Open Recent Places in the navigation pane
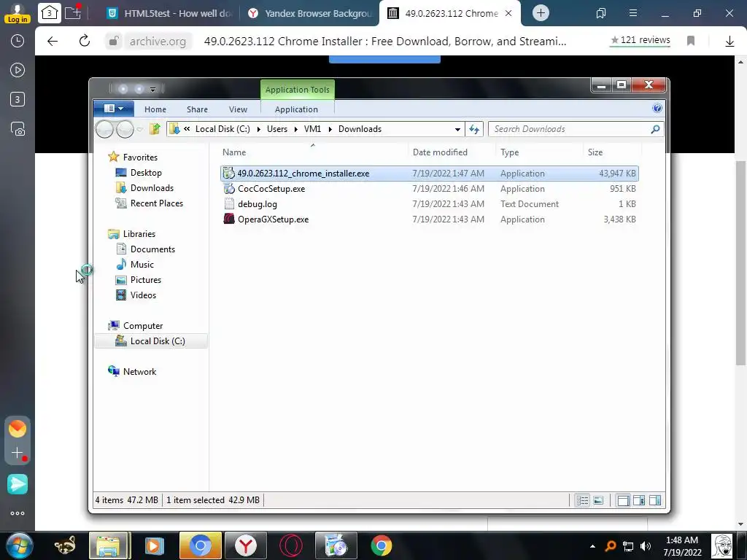Image resolution: width=747 pixels, height=560 pixels. [x=156, y=203]
